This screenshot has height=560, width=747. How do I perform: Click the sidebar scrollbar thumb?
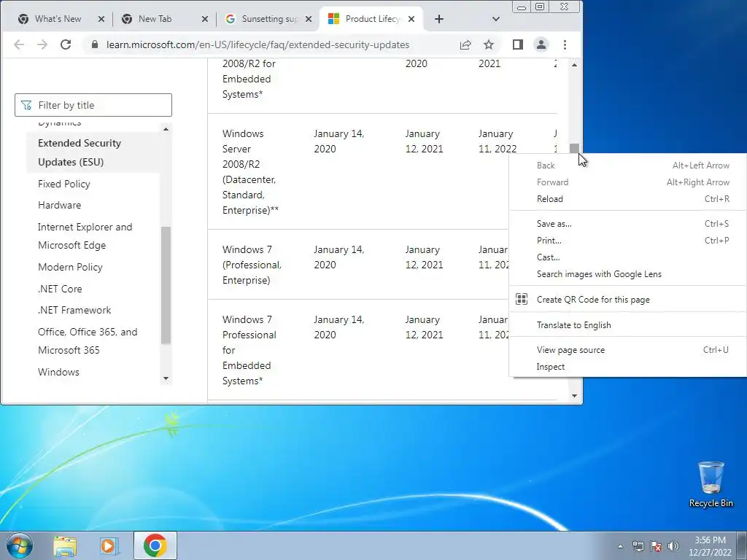(x=166, y=285)
